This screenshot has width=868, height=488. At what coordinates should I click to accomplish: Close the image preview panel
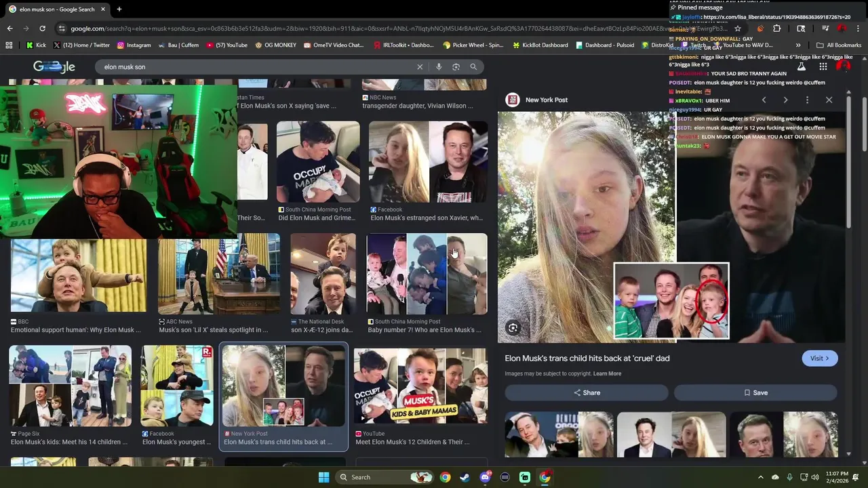point(829,100)
